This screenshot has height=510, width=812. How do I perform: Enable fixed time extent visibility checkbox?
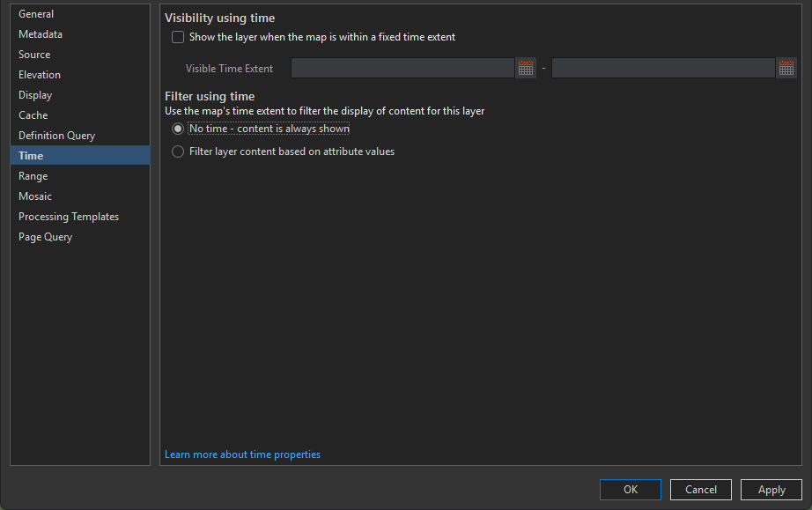click(178, 37)
